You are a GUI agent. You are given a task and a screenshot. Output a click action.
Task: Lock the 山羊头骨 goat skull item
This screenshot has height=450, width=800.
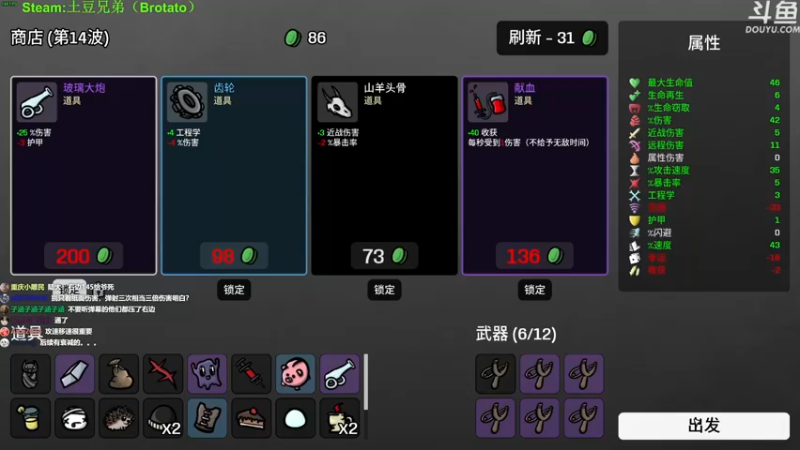point(384,290)
